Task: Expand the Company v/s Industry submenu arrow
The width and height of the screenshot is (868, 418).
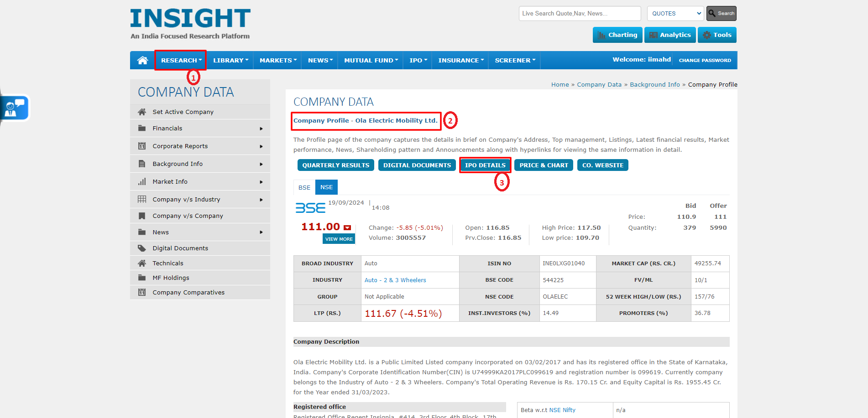Action: tap(261, 200)
